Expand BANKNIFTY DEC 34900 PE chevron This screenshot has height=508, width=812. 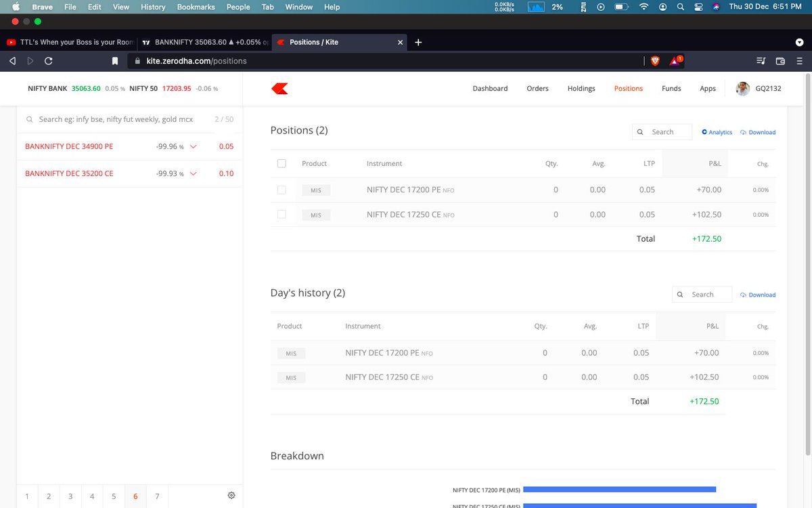click(194, 147)
